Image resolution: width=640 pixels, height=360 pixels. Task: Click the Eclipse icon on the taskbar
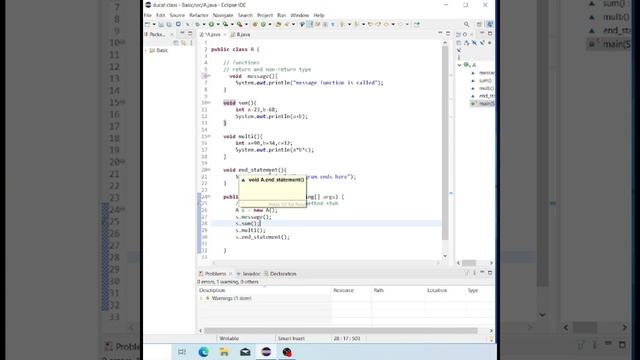tap(266, 352)
